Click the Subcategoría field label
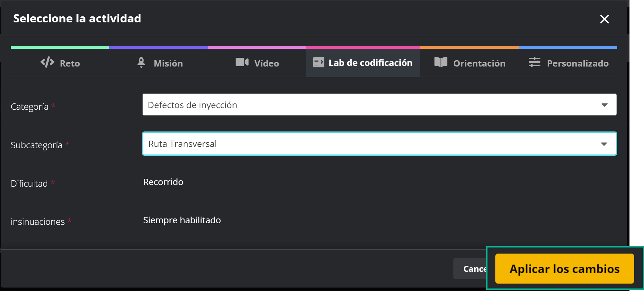This screenshot has width=644, height=291. [x=37, y=145]
